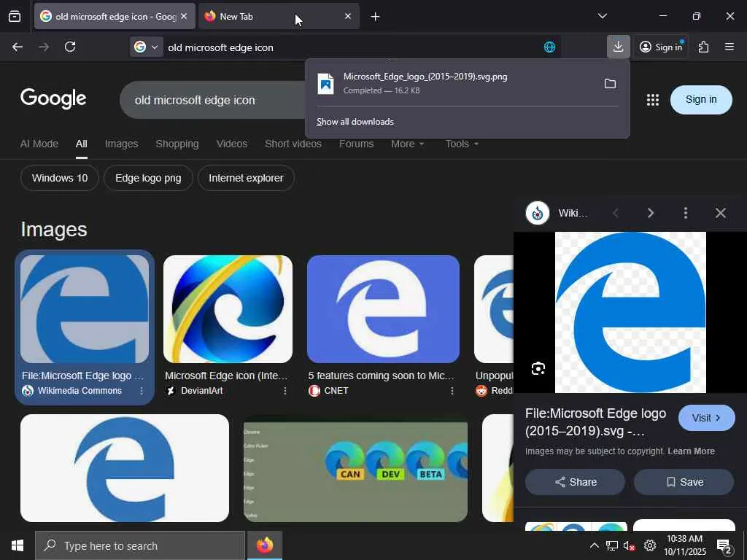This screenshot has height=560, width=747.
Task: Open the Firefox hamburger application menu
Action: (x=729, y=47)
